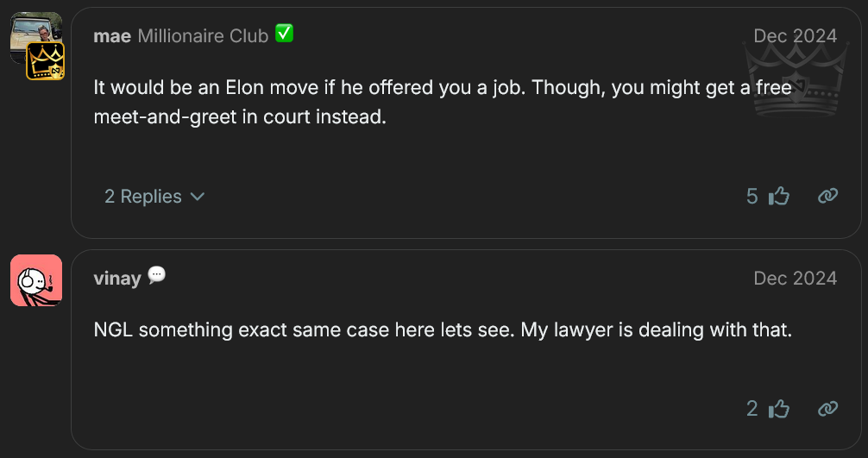This screenshot has width=868, height=458.
Task: Click the chevron arrow beside 2 Replies
Action: (x=198, y=197)
